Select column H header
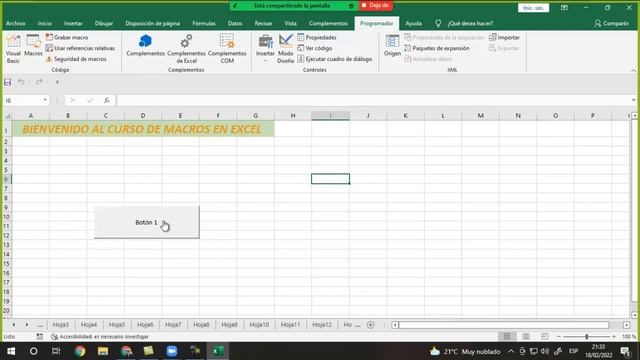Image resolution: width=640 pixels, height=360 pixels. coord(293,116)
